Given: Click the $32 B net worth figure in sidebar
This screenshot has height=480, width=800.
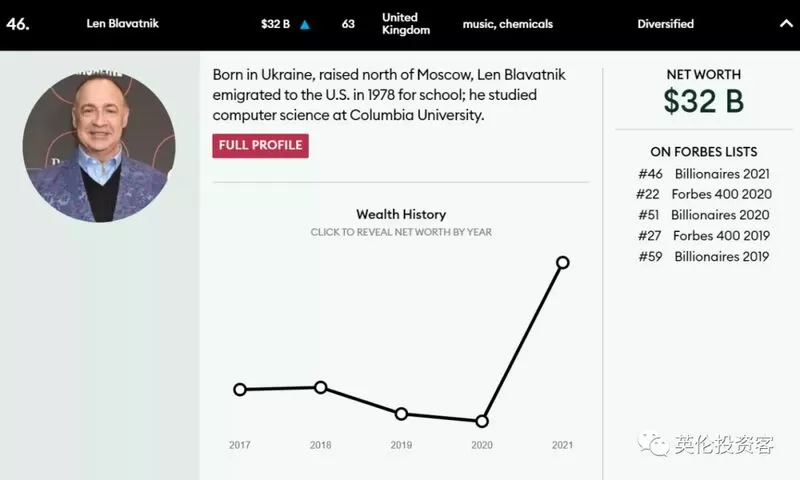Looking at the screenshot, I should click(x=704, y=101).
